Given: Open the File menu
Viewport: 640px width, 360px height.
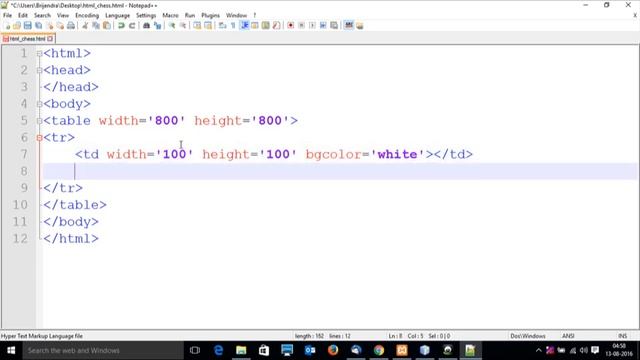Looking at the screenshot, I should (7, 15).
